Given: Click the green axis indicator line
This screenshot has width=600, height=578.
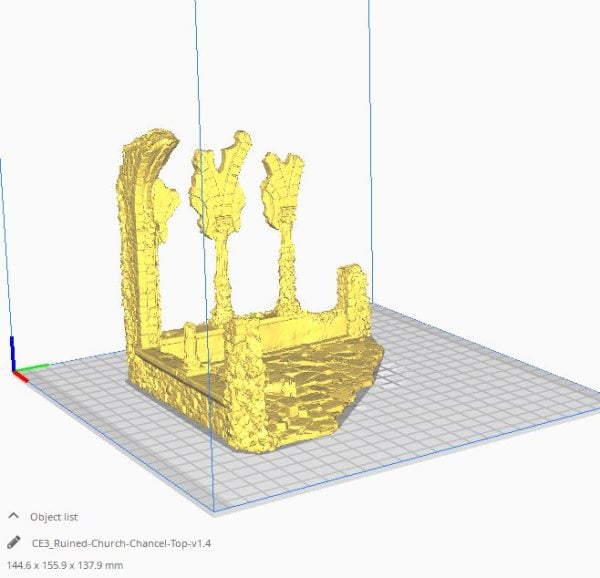Looking at the screenshot, I should pos(35,367).
